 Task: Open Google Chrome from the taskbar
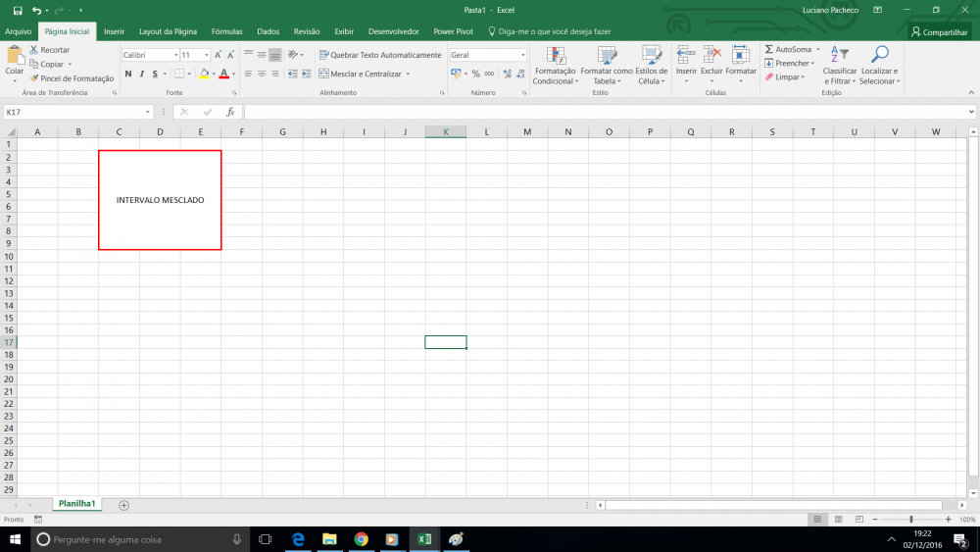pyautogui.click(x=361, y=539)
